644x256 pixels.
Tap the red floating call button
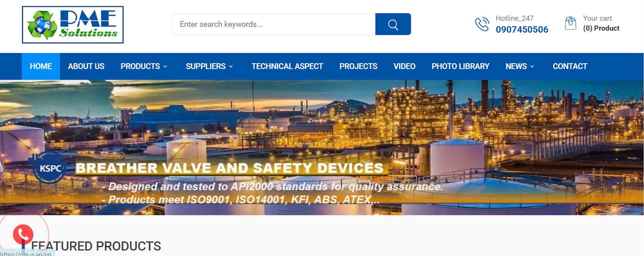coord(23,234)
